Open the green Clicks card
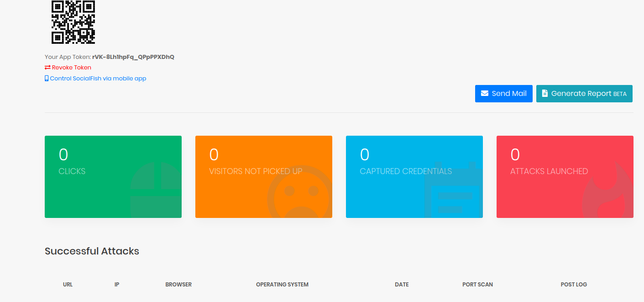Screen dimensions: 644x302 (113, 177)
